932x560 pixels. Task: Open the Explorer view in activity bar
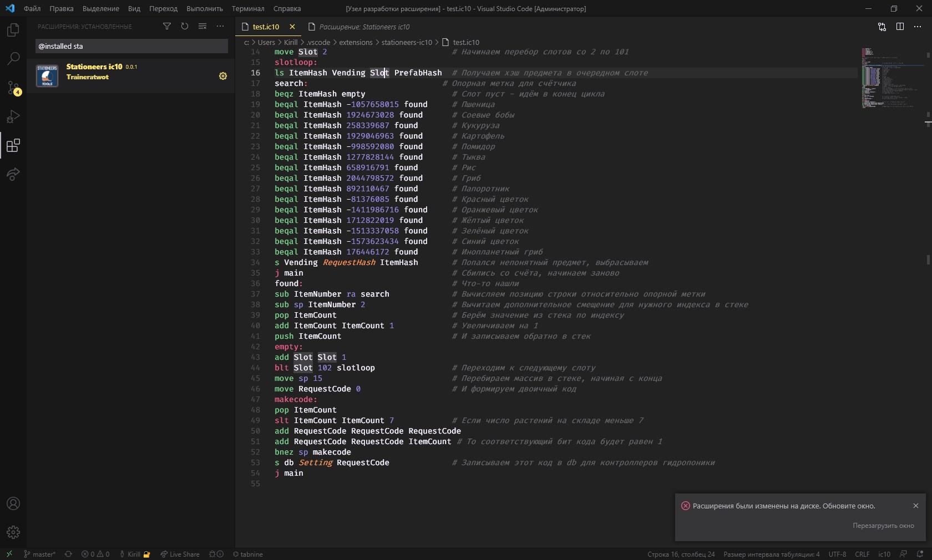coord(13,30)
